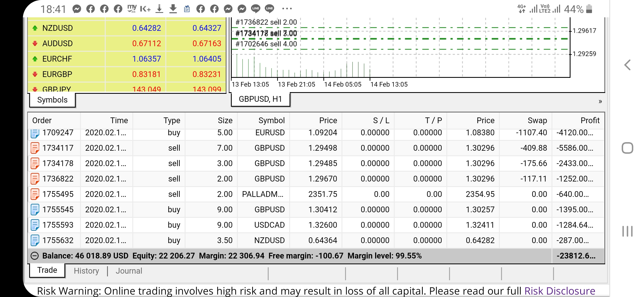Tap the Android home button
The image size is (644, 297).
pyautogui.click(x=627, y=148)
